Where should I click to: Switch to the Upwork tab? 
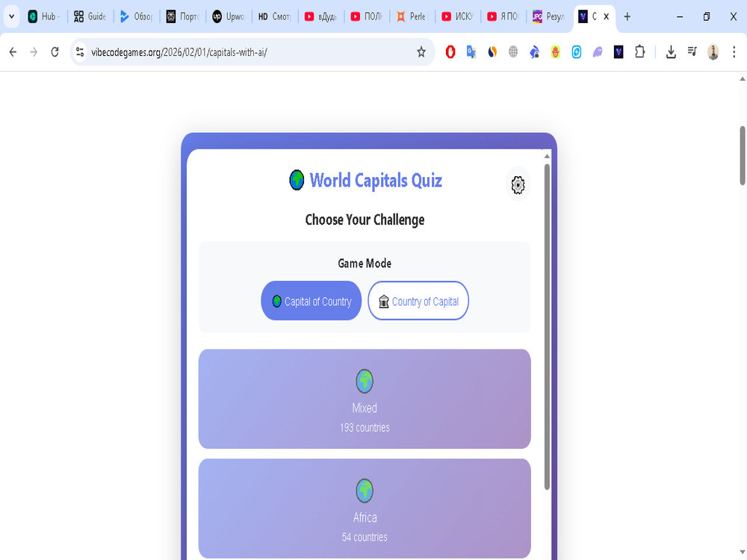[229, 16]
